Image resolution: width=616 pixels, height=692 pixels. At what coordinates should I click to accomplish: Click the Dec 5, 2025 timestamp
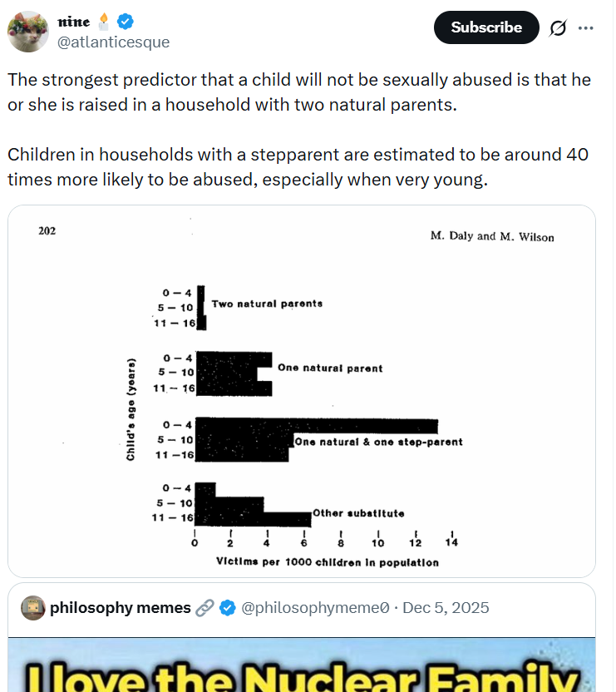click(446, 608)
